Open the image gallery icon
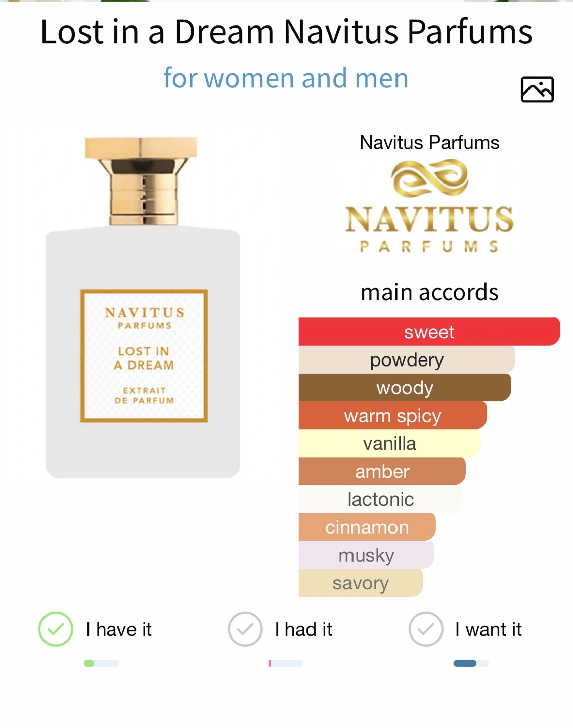 537,89
